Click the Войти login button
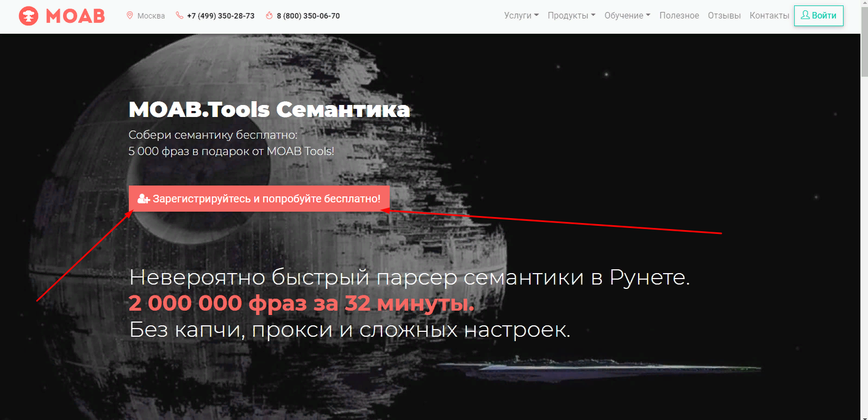The image size is (868, 420). coord(819,16)
